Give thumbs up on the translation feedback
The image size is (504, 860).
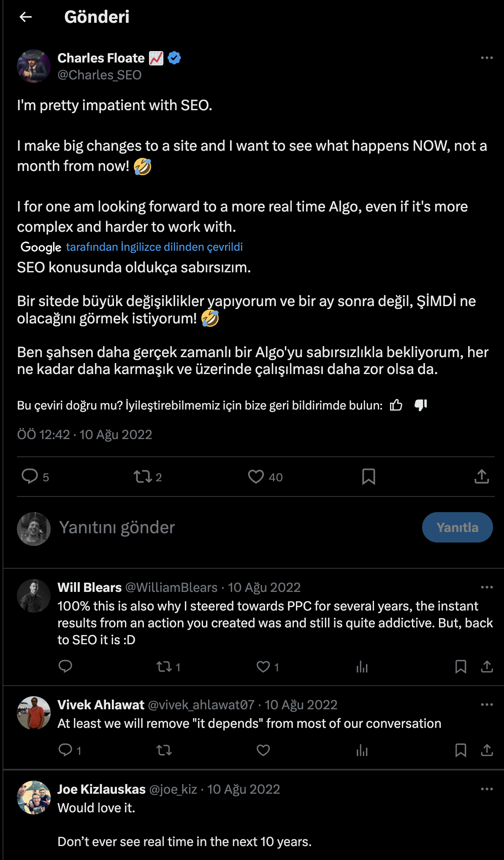pyautogui.click(x=396, y=405)
